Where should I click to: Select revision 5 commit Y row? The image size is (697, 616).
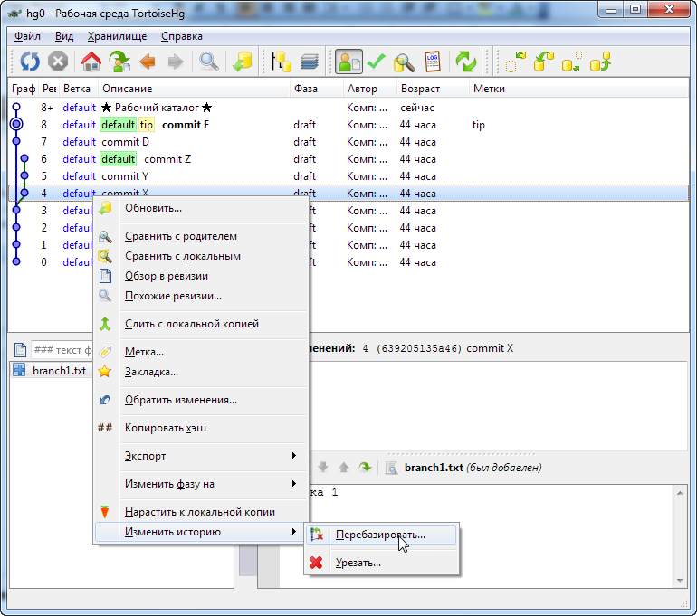pos(348,176)
